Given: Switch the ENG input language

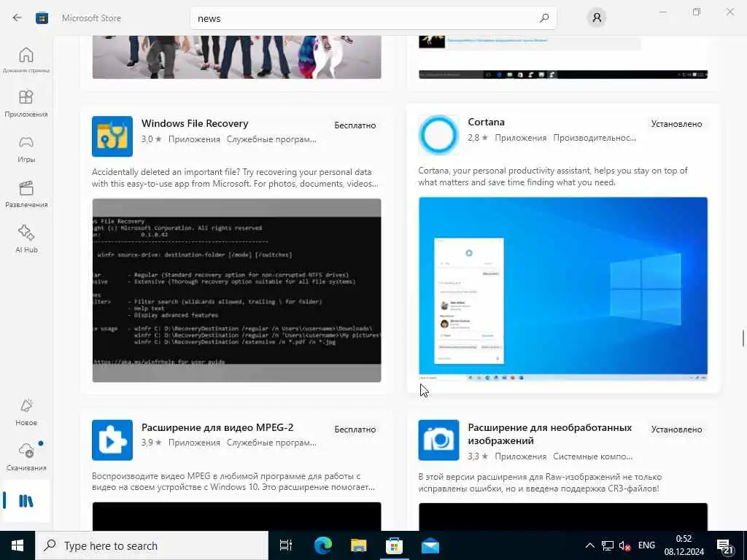Looking at the screenshot, I should pyautogui.click(x=646, y=545).
